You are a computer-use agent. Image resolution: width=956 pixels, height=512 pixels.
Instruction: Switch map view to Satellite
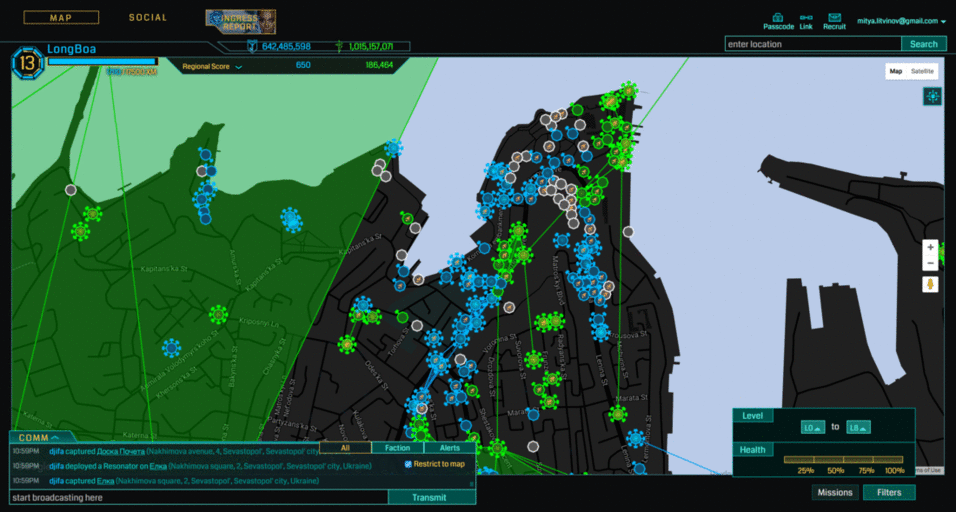(922, 71)
